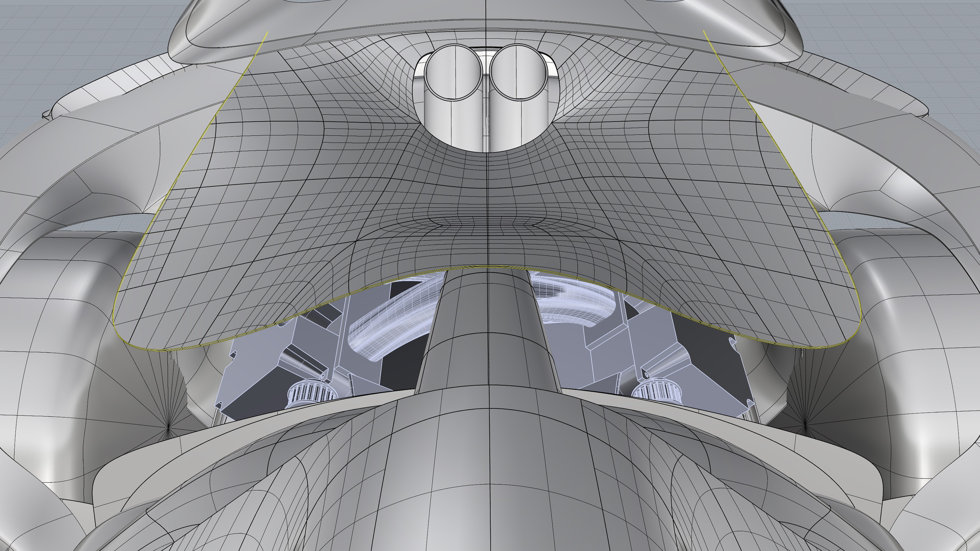This screenshot has width=980, height=551.
Task: Click the right exhaust pipe opening
Action: pyautogui.click(x=519, y=72)
